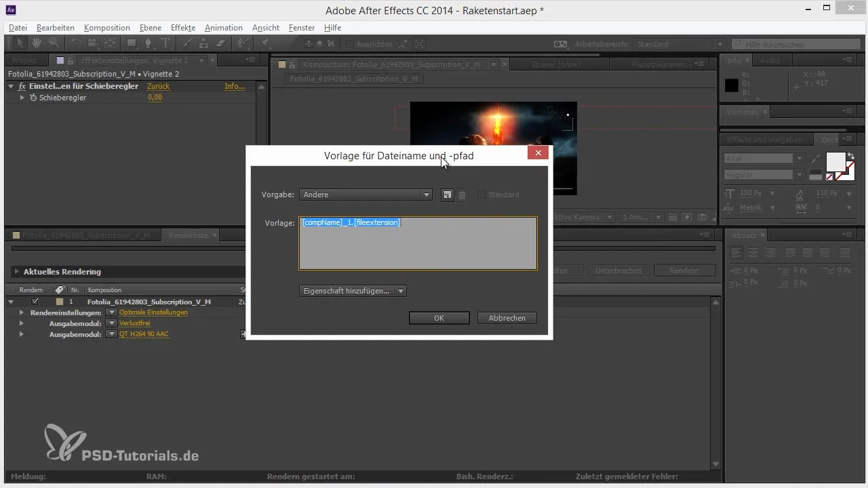Click the large fill color swatch
Viewport: 868px width, 488px height.
(835, 162)
